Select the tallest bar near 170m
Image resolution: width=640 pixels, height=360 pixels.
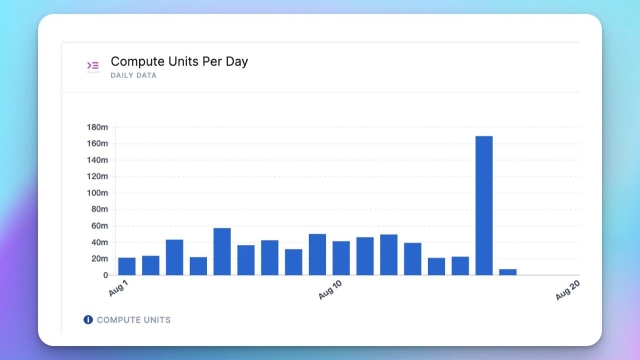484,206
